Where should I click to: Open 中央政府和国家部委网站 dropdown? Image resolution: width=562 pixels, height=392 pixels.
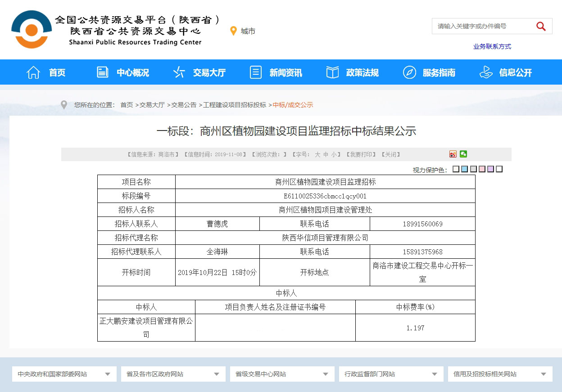[64, 374]
